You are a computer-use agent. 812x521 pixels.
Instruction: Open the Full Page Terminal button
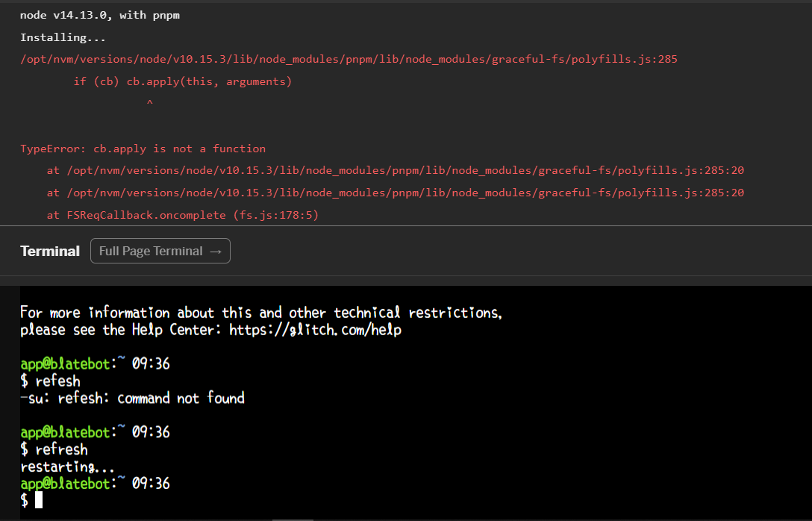tap(160, 252)
